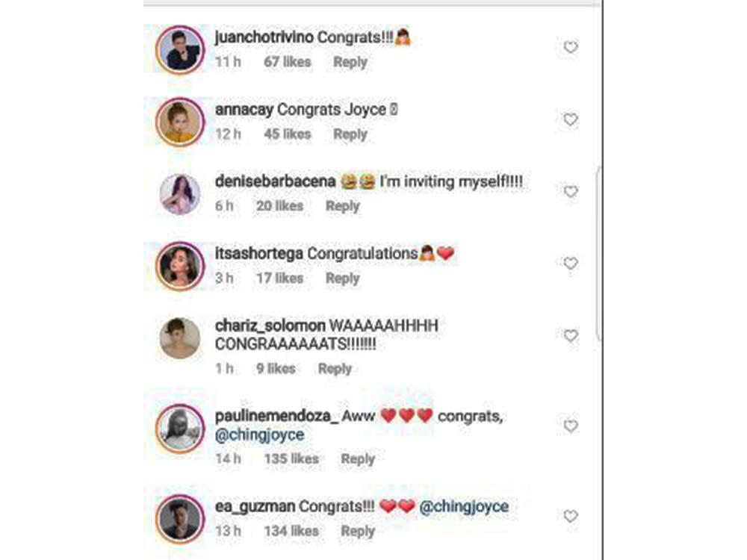The image size is (747, 560).
Task: Heart ea_guzman's Congrats comment
Action: [x=570, y=516]
